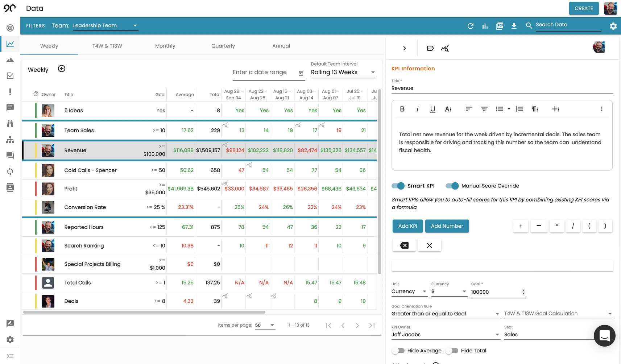
Task: Turn off Manual Score Override
Action: 452,186
